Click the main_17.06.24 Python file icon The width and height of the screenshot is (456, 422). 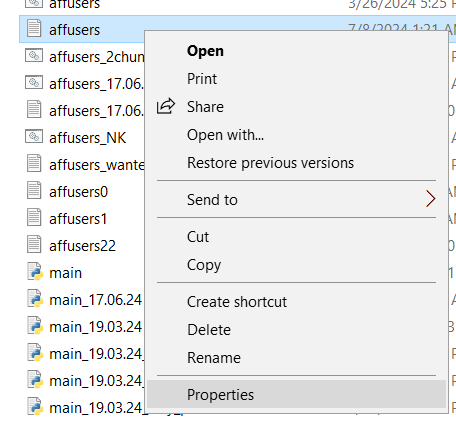[x=35, y=298]
